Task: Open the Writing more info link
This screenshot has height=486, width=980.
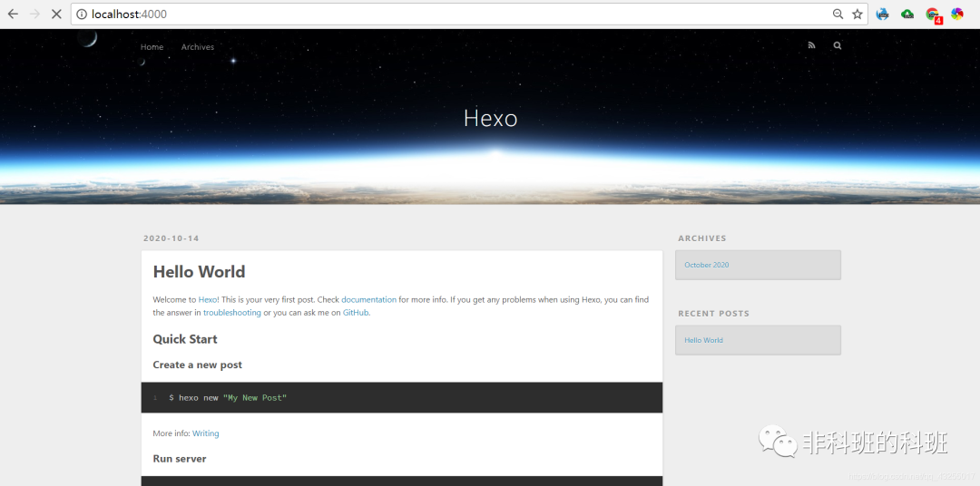Action: (206, 433)
